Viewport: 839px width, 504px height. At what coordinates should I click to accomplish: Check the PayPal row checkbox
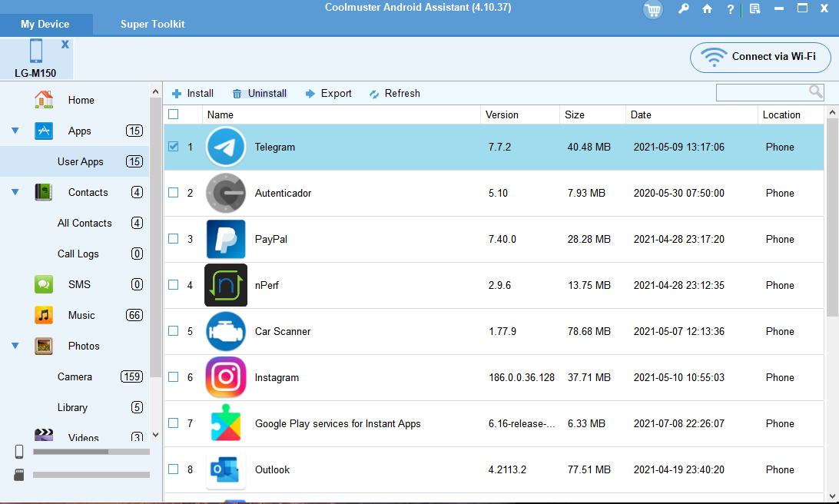tap(174, 239)
